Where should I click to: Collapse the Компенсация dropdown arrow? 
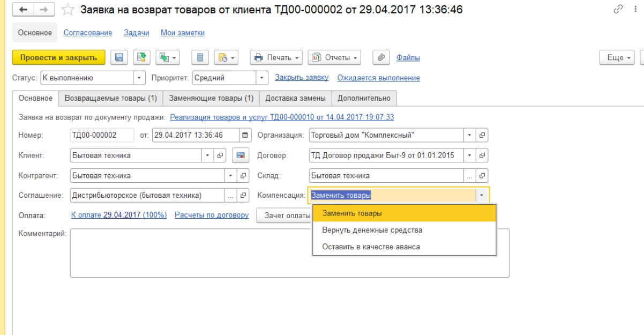coord(482,196)
